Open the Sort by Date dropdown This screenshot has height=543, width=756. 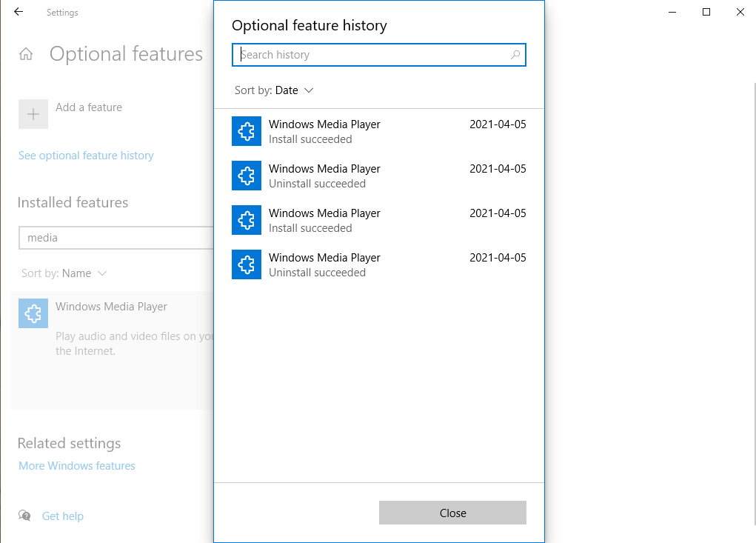click(274, 90)
